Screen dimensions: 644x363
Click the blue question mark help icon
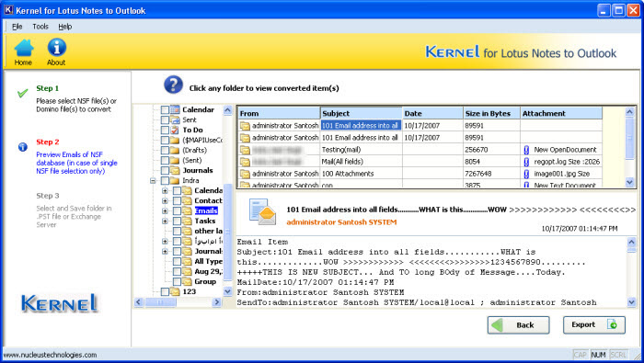click(173, 85)
